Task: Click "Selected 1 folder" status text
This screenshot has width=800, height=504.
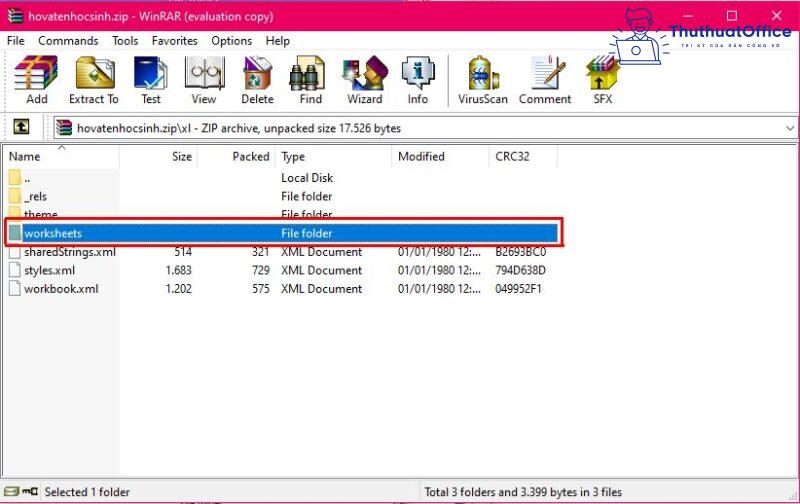Action: pyautogui.click(x=87, y=492)
